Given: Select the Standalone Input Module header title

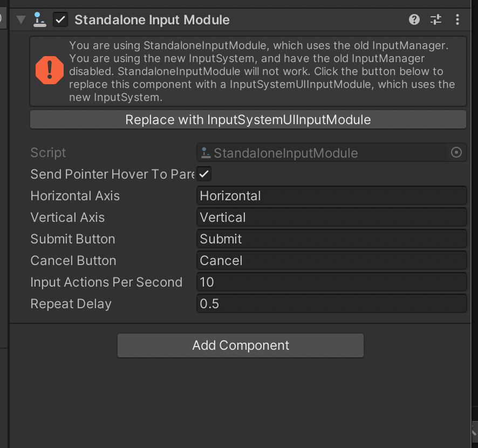Looking at the screenshot, I should coord(152,19).
